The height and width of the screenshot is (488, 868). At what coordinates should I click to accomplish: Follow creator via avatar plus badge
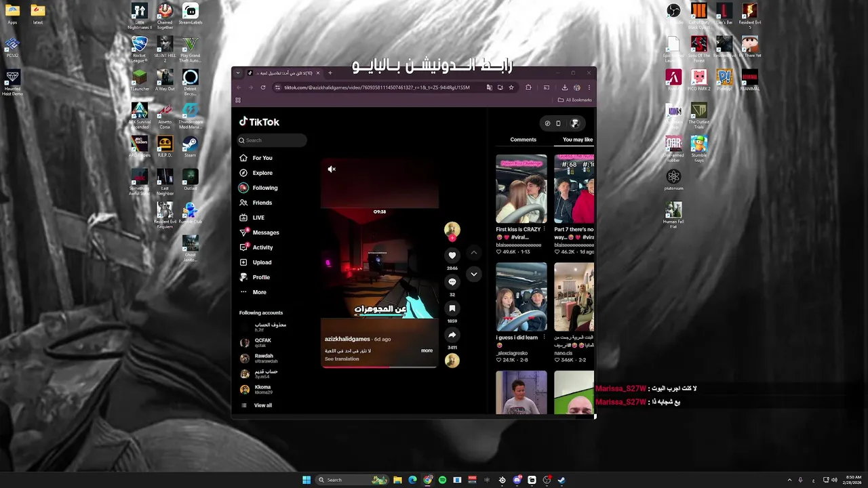coord(452,239)
